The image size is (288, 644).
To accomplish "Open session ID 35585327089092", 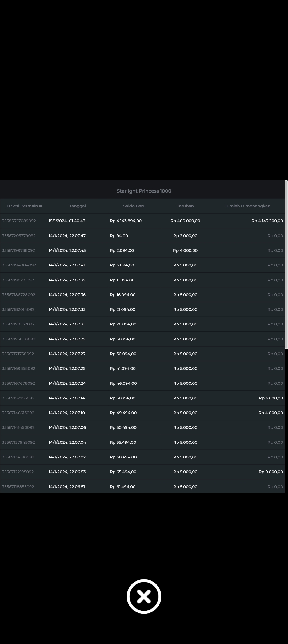I will (x=19, y=221).
